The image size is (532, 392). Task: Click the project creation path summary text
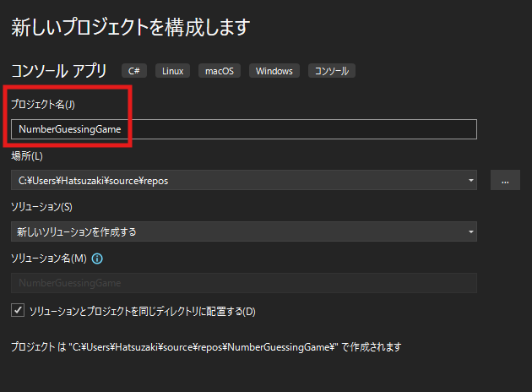coord(206,347)
